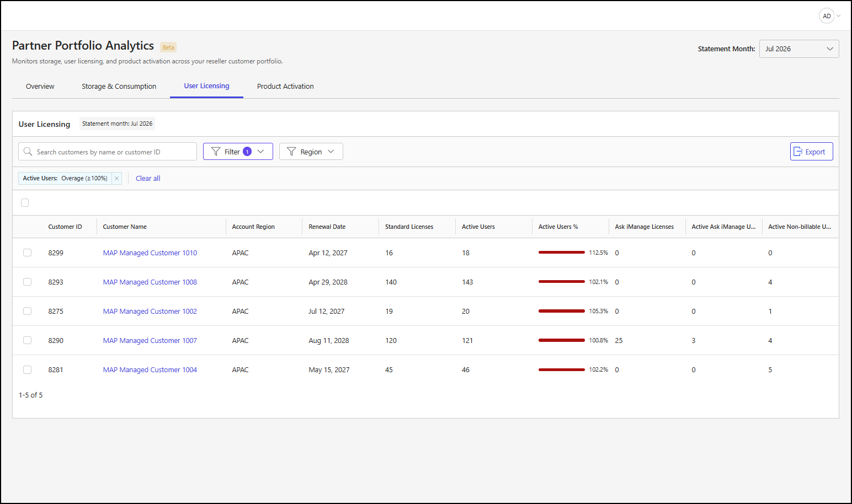
Task: Click the Export button
Action: point(811,152)
